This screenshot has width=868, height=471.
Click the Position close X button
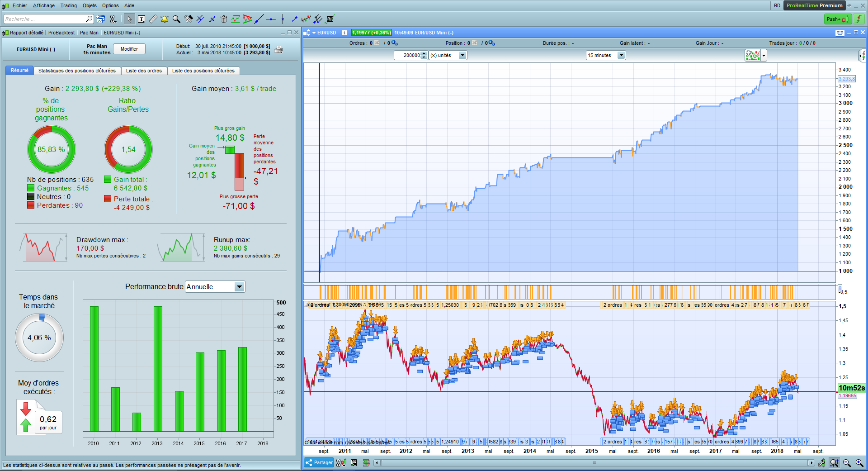pyautogui.click(x=475, y=43)
